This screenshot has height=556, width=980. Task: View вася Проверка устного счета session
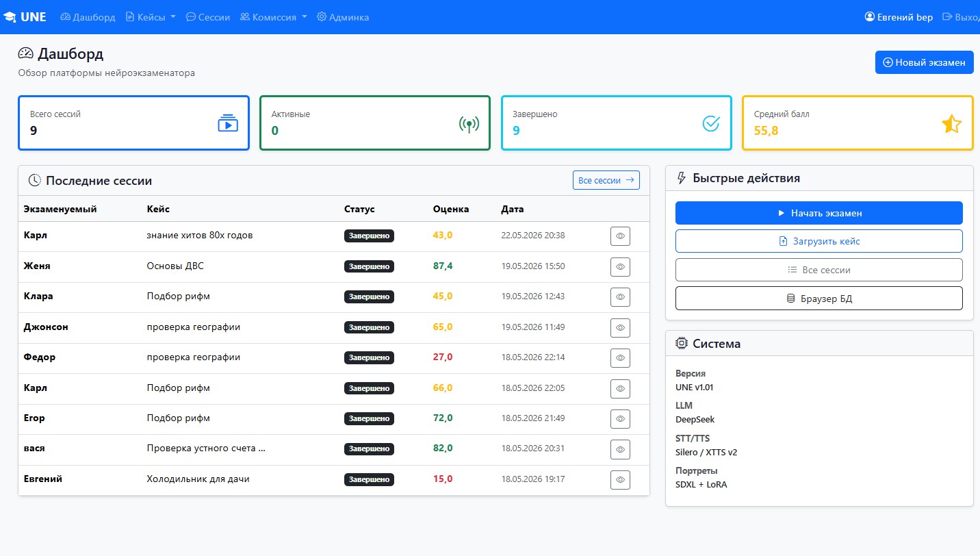pos(620,449)
